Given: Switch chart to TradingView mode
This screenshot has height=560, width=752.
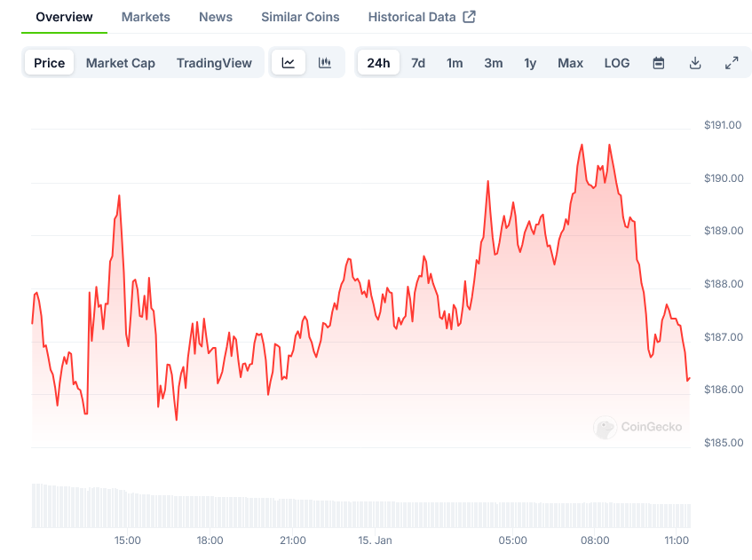Looking at the screenshot, I should 214,63.
